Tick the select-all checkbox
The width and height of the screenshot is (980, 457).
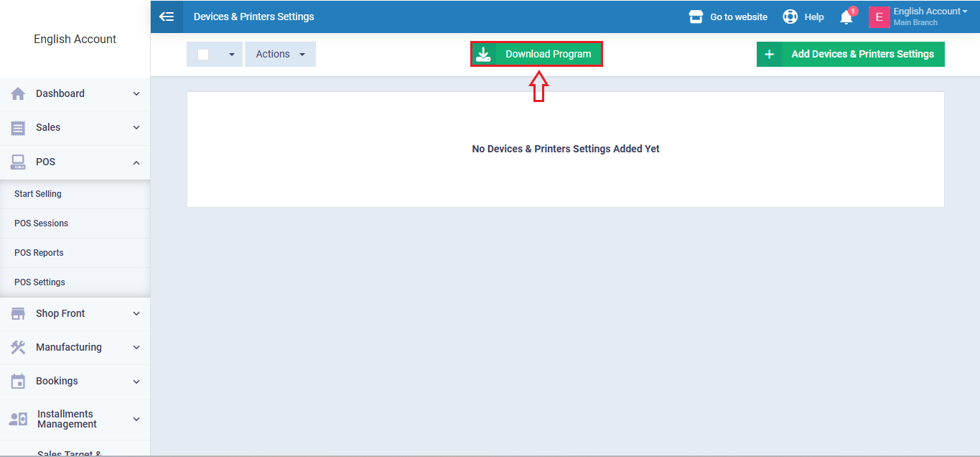[x=203, y=55]
